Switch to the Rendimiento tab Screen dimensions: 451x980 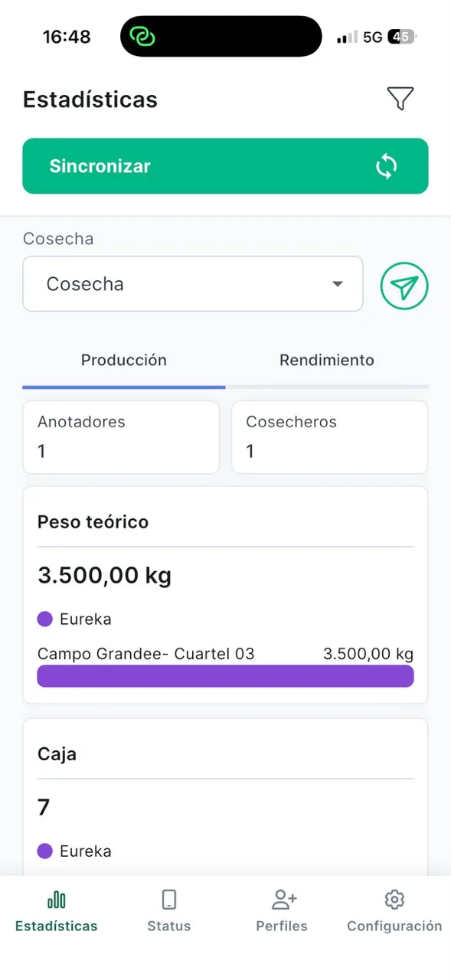click(327, 360)
